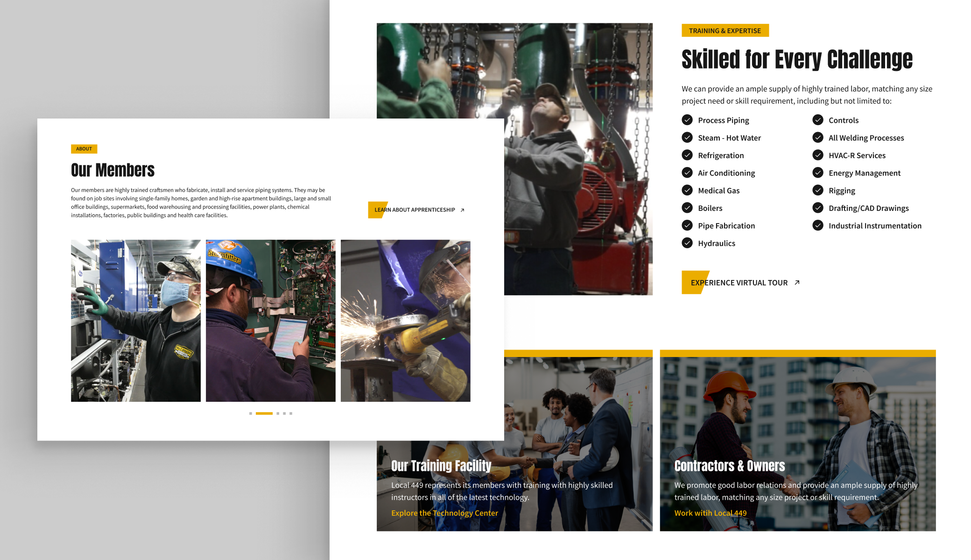Click the checkmark icon beside Medical Gas

(687, 190)
